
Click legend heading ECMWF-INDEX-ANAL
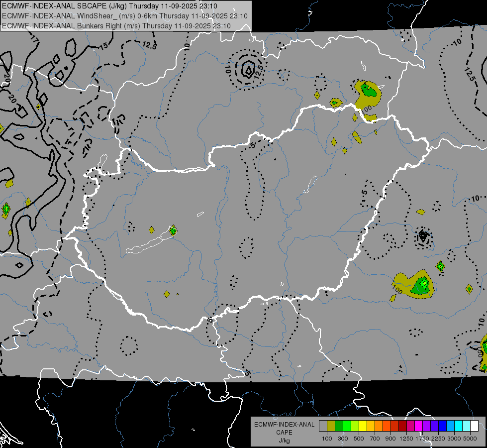284,425
